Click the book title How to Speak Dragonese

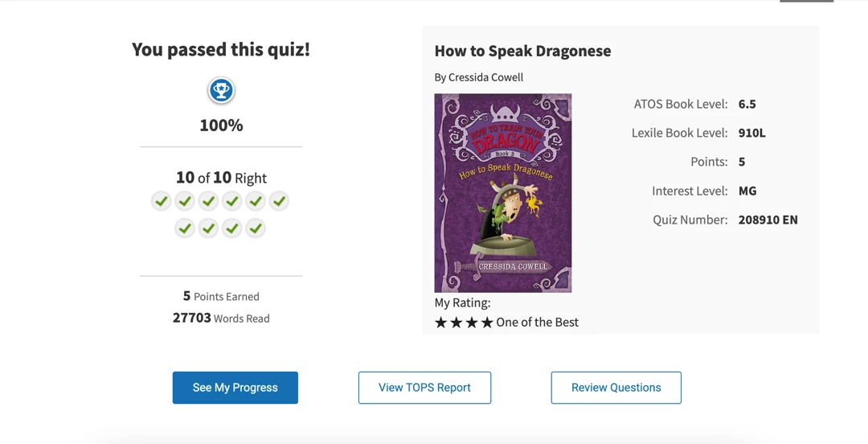[522, 51]
